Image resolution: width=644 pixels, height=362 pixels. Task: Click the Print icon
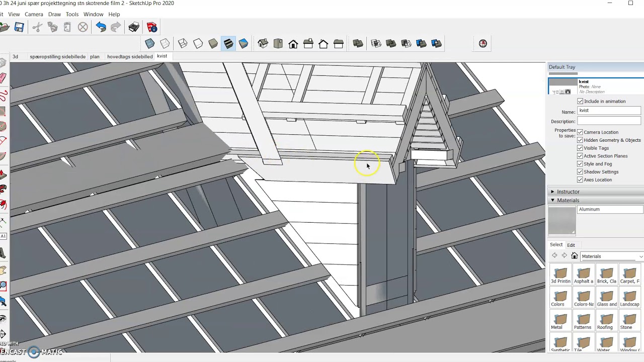tap(134, 27)
